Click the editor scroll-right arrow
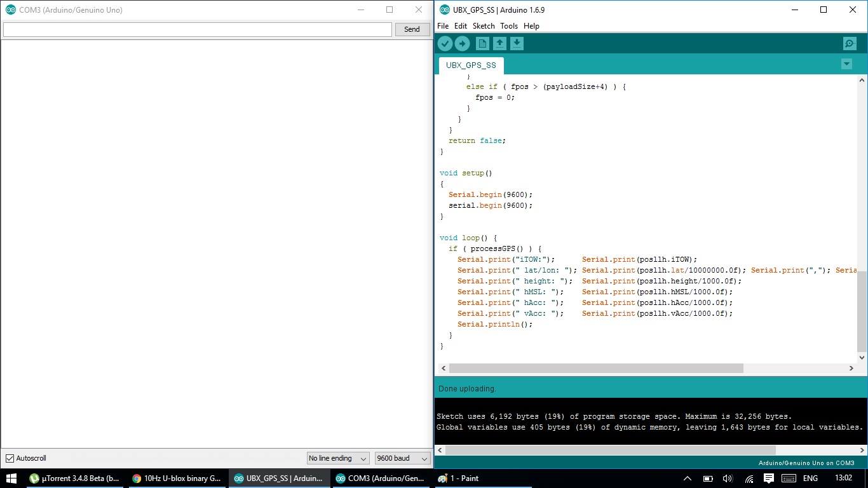 [x=851, y=368]
